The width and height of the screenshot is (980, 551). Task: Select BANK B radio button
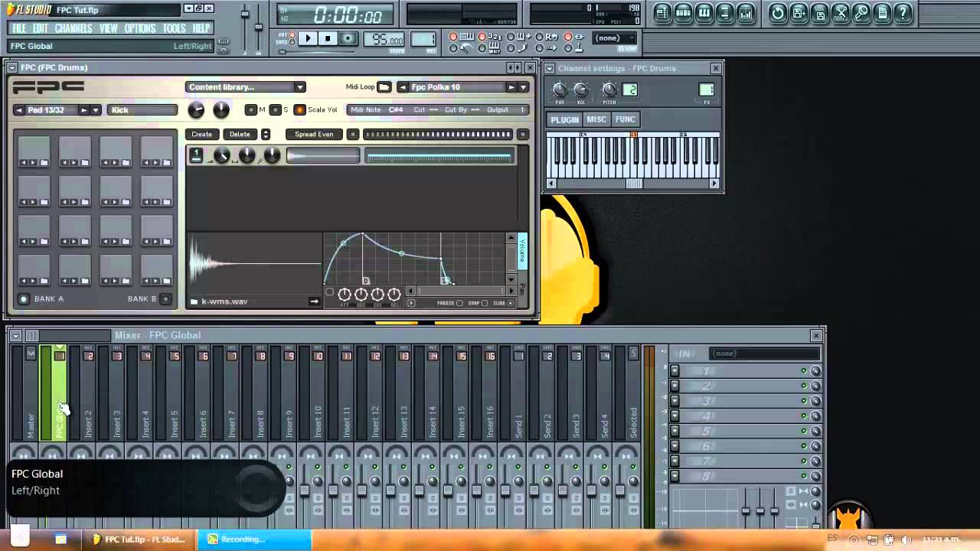tap(165, 299)
